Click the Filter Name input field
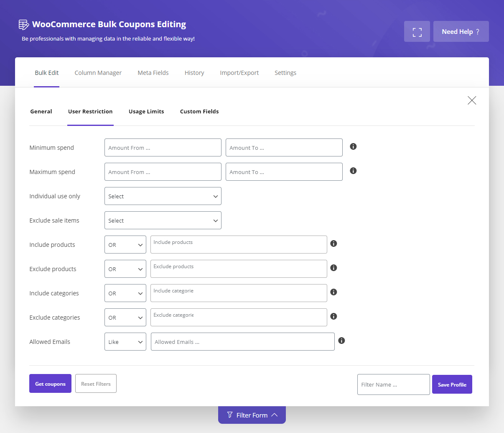The height and width of the screenshot is (433, 504). (x=394, y=384)
